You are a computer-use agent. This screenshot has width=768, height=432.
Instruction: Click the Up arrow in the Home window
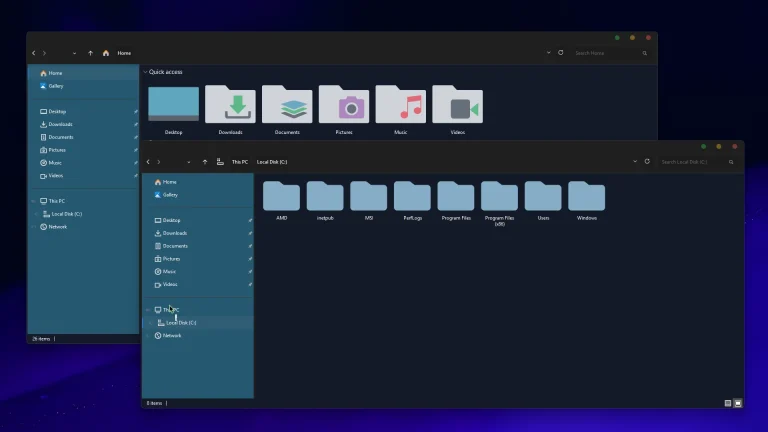coord(90,53)
